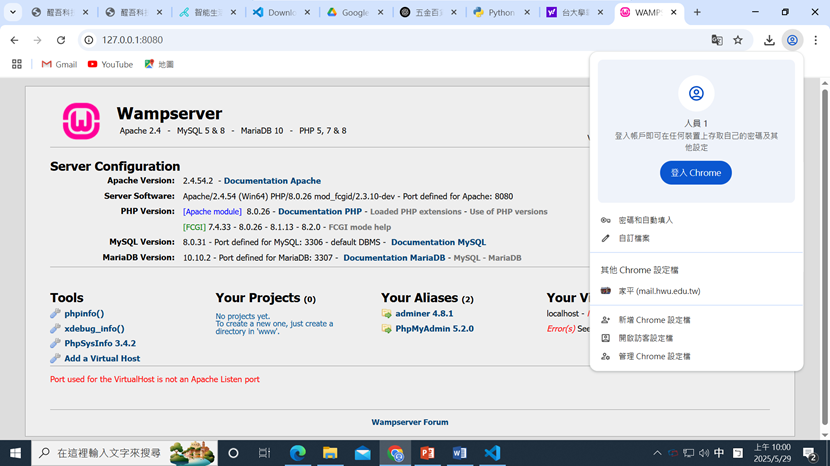Open the Windows Start menu
This screenshot has height=466, width=830.
[15, 453]
